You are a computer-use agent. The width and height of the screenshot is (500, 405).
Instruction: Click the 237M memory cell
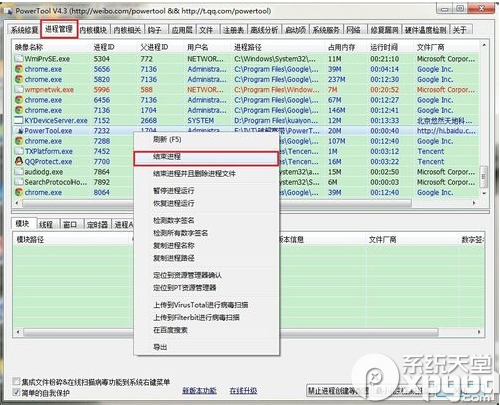coord(337,79)
